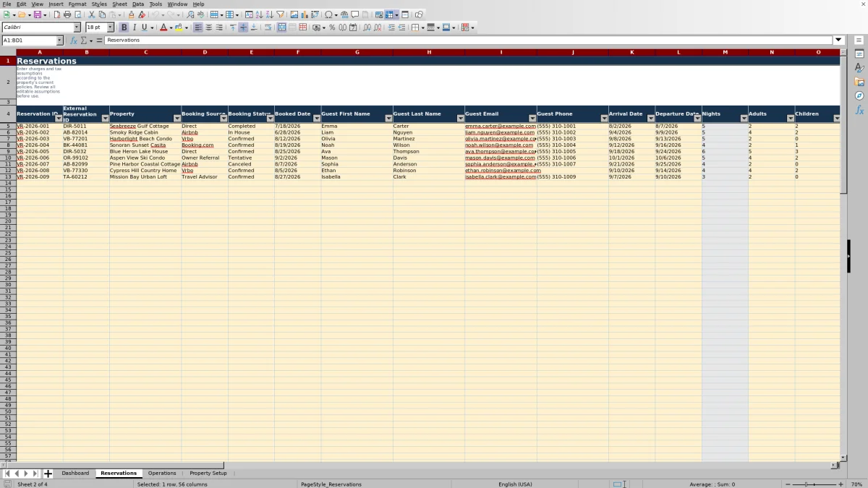The width and height of the screenshot is (868, 488).
Task: Open the sidebar Properties icon
Action: 859,54
